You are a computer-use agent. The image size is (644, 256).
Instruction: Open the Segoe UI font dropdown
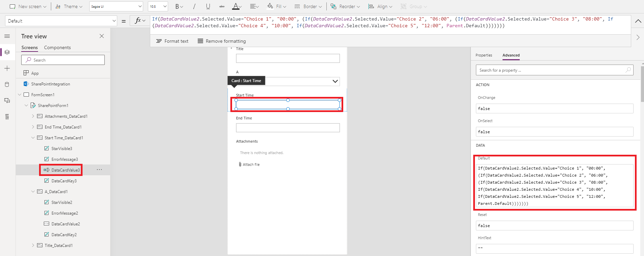[x=116, y=6]
